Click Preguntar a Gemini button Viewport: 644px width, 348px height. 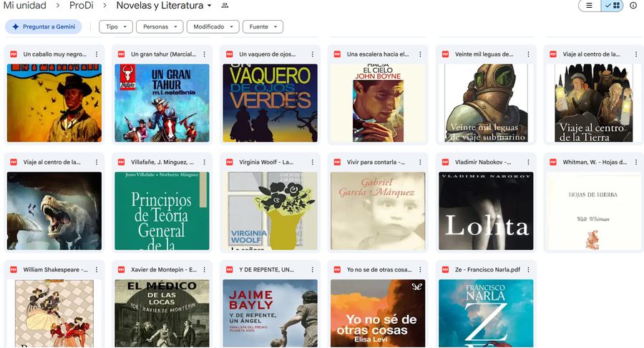tap(44, 26)
